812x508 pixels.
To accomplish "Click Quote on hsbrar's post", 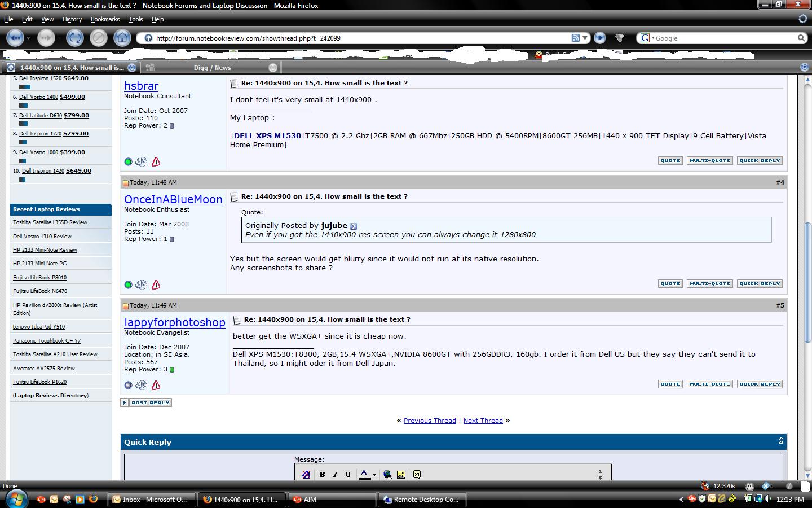I will [670, 161].
